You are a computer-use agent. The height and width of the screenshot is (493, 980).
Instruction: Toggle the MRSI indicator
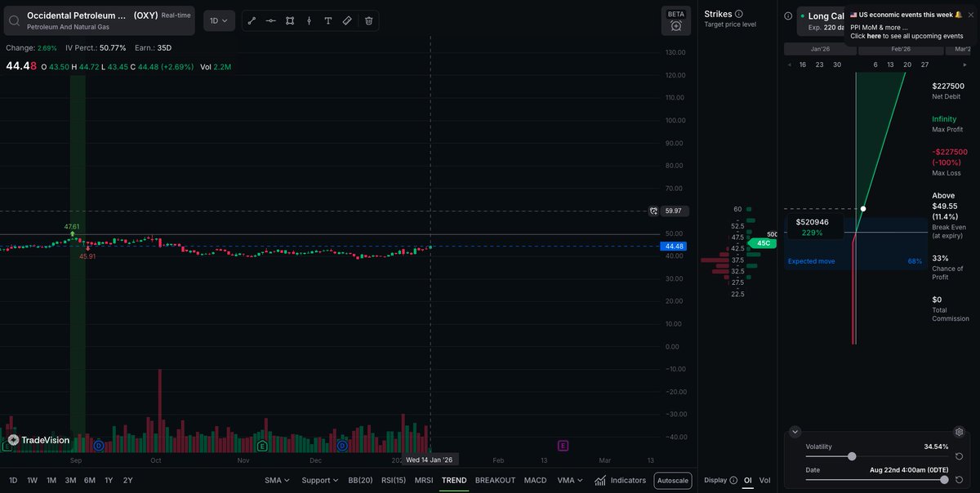pyautogui.click(x=424, y=480)
